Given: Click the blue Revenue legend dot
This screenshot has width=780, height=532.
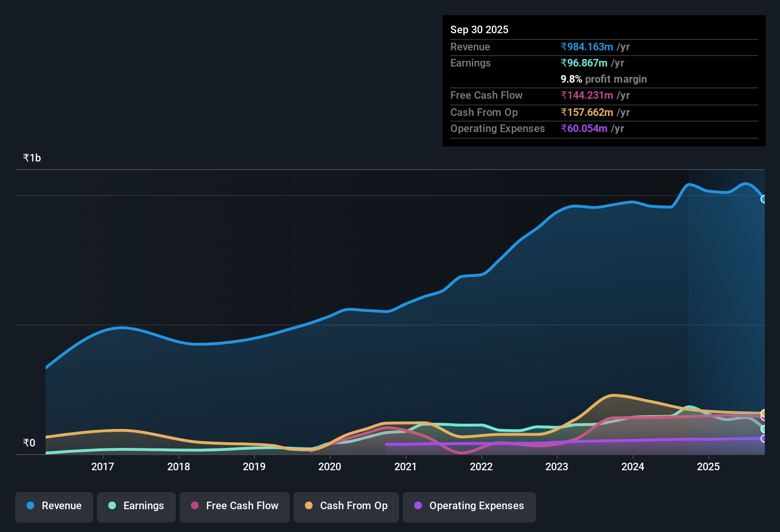Looking at the screenshot, I should [29, 506].
